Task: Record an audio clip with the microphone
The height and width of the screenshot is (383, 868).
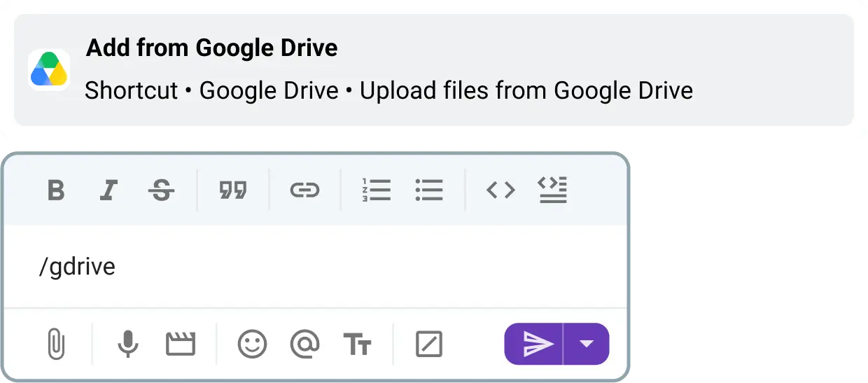Action: click(x=127, y=344)
